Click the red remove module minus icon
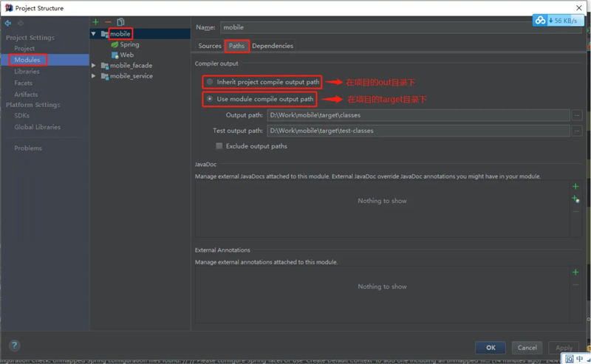 [108, 22]
